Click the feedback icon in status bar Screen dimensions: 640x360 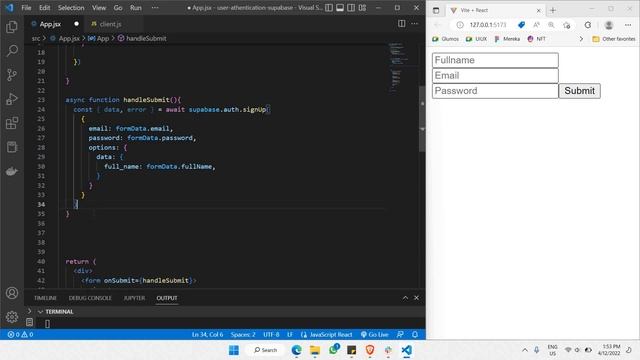click(400, 334)
